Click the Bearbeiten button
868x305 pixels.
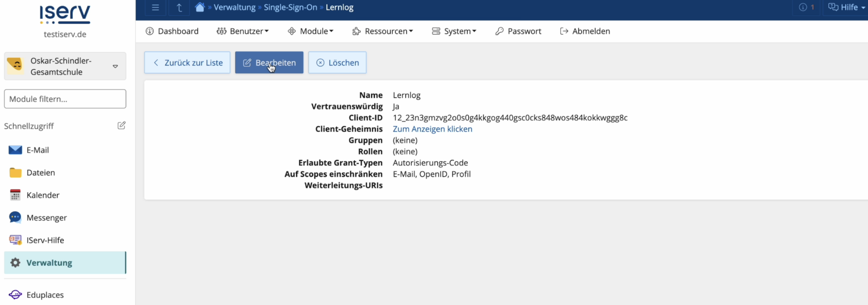[269, 63]
